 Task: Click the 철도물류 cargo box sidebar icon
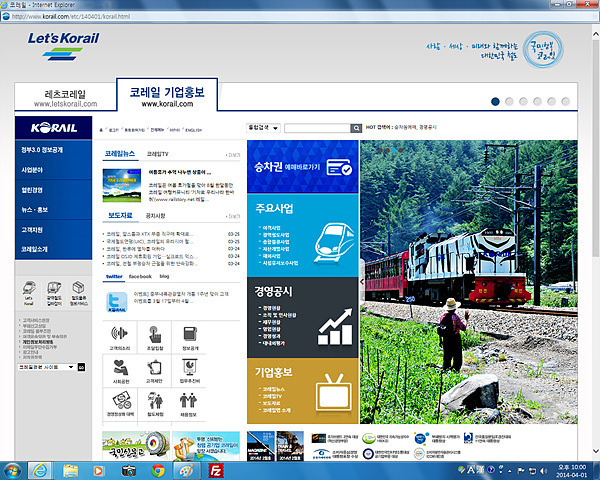point(78,287)
